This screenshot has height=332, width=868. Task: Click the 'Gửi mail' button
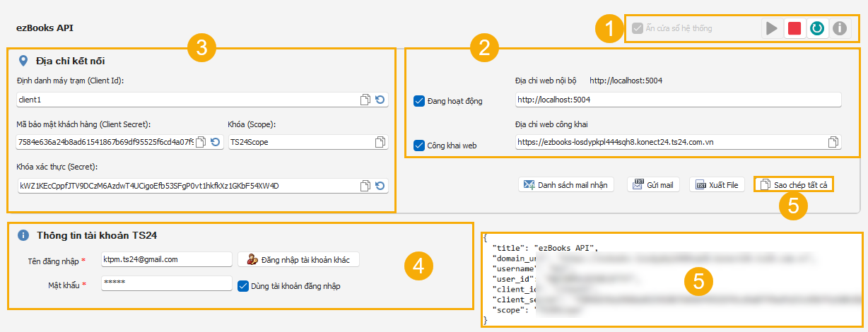pos(653,184)
